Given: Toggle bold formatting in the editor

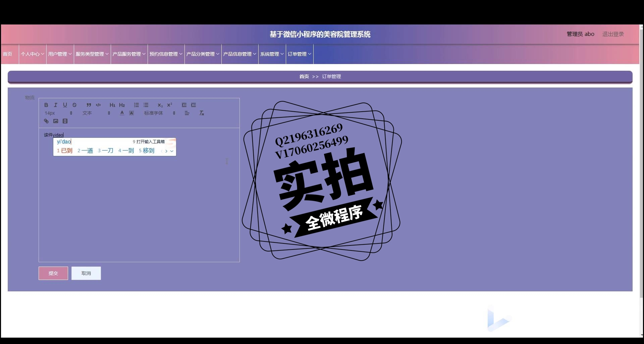Looking at the screenshot, I should coord(46,105).
